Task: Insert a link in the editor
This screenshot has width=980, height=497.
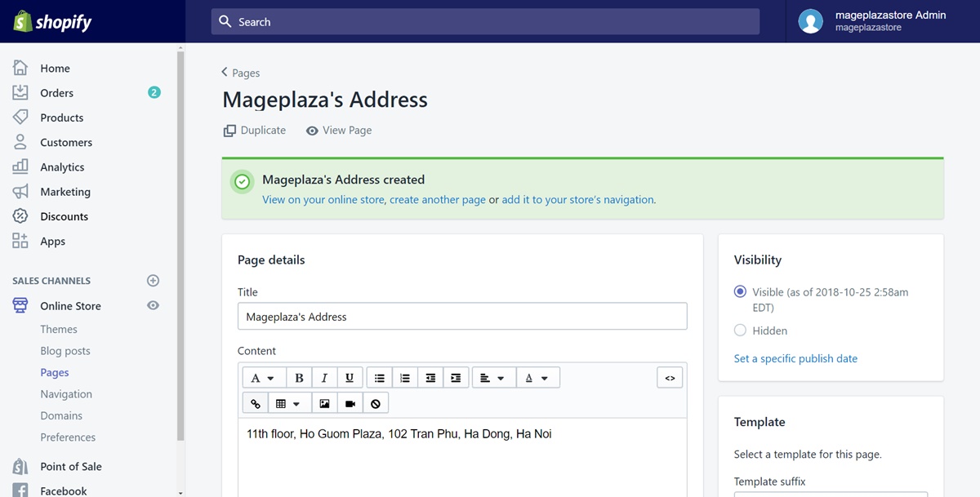Action: point(256,403)
